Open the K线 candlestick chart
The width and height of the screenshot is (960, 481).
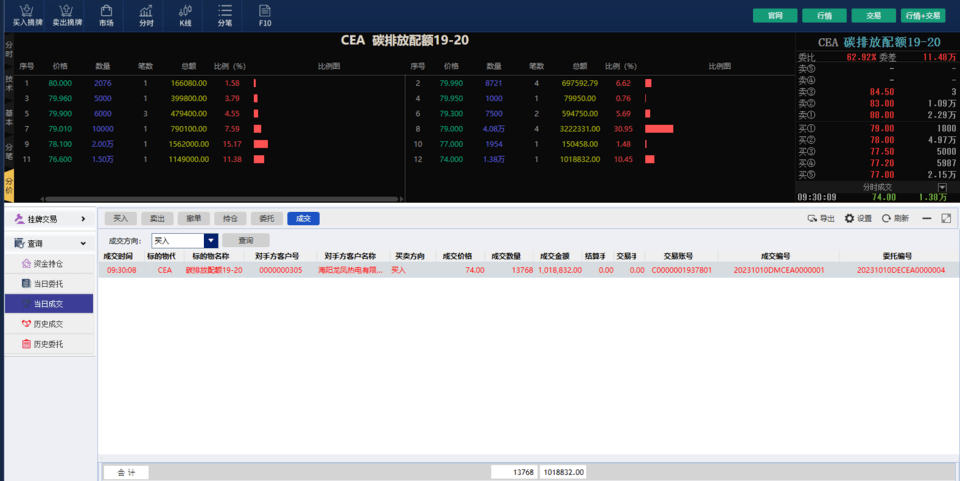[x=185, y=15]
